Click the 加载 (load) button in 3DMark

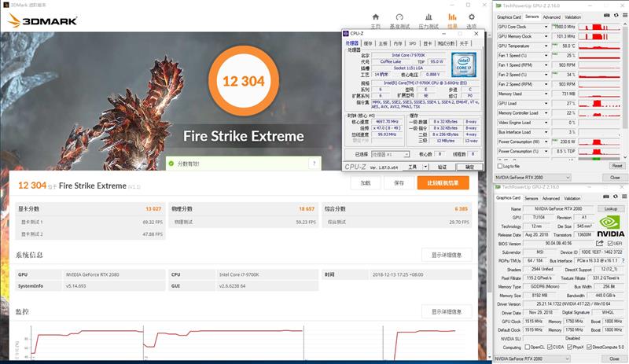pyautogui.click(x=366, y=183)
